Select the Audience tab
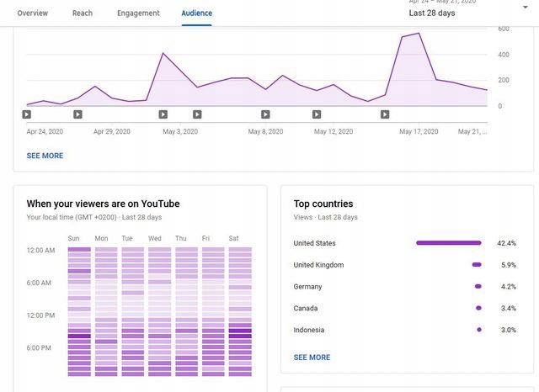The image size is (539, 392). tap(196, 13)
